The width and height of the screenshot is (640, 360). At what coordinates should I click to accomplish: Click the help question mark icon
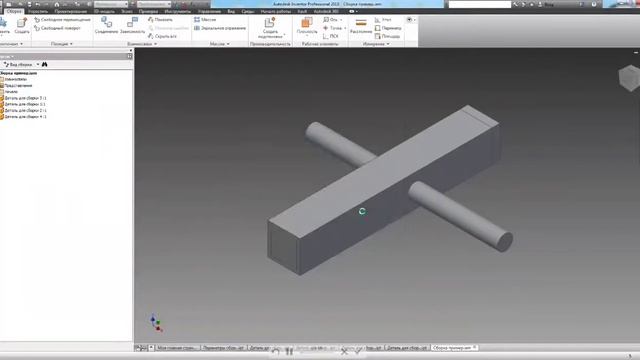click(594, 4)
